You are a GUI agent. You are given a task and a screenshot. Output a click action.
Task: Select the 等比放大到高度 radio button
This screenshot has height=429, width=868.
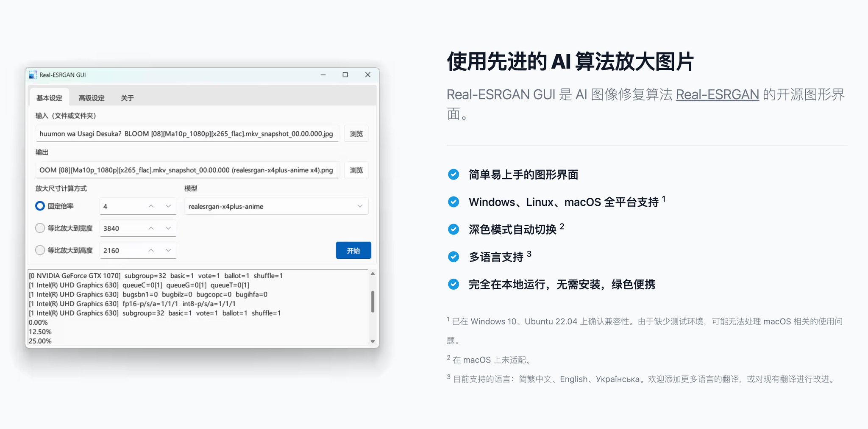click(x=40, y=250)
